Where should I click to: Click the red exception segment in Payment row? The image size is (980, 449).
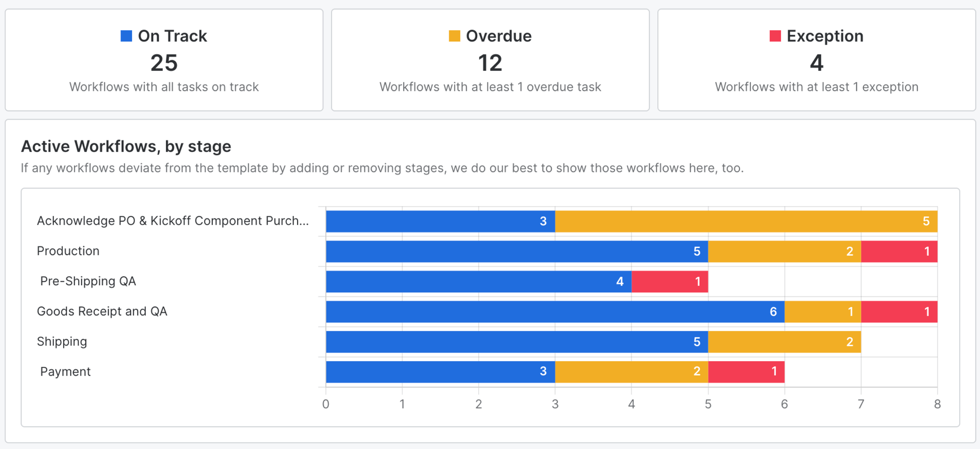[746, 372]
